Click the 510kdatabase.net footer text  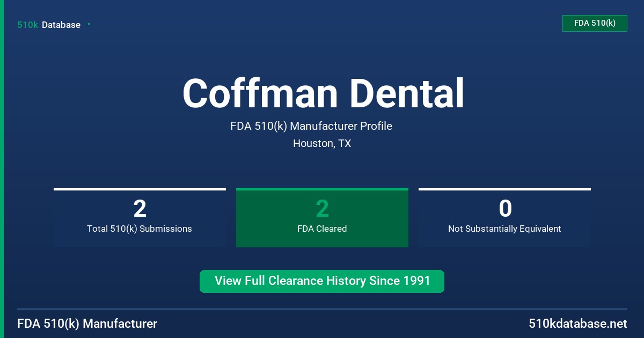click(577, 324)
